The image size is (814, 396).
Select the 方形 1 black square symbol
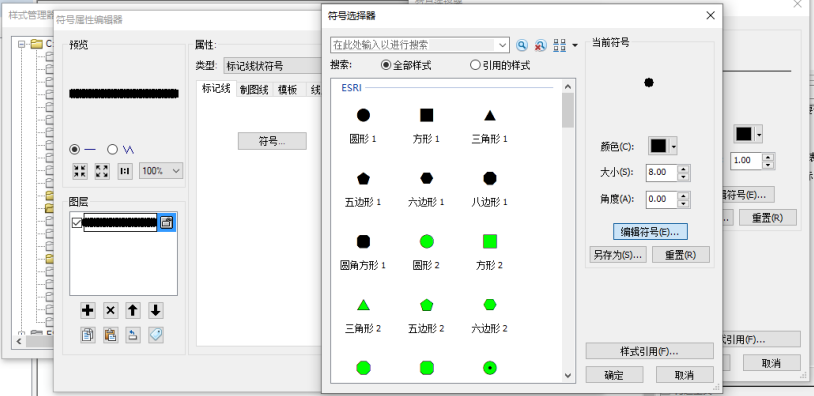(x=426, y=115)
